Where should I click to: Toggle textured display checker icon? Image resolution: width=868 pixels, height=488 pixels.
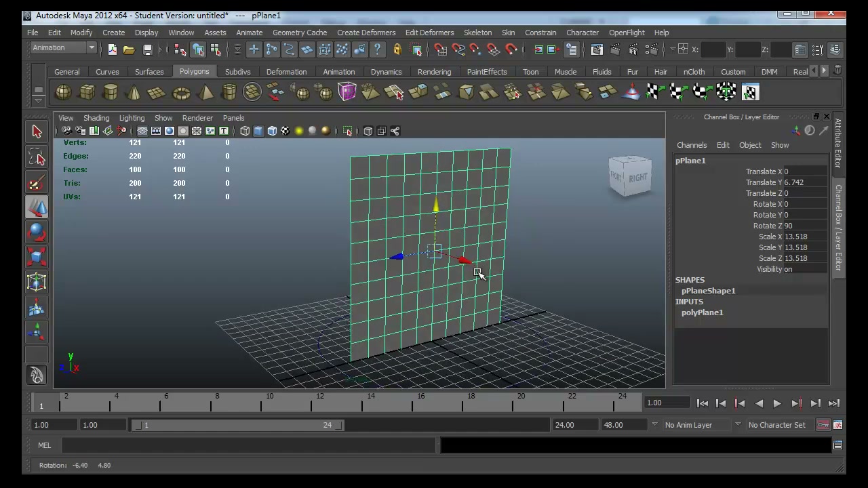(x=285, y=131)
